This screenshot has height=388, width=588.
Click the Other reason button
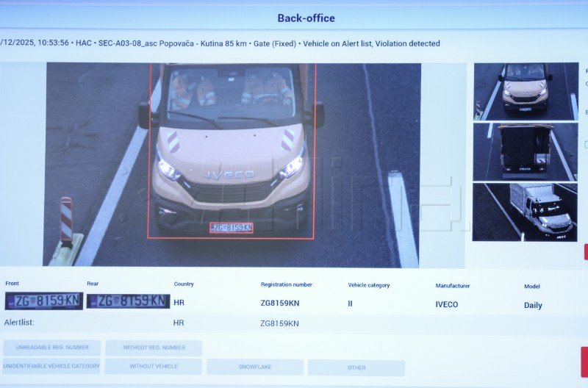point(356,367)
